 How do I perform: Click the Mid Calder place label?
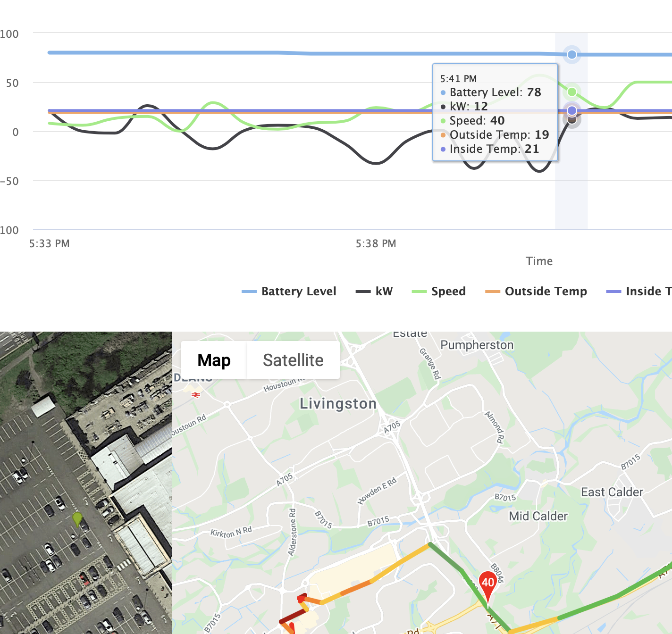point(538,516)
